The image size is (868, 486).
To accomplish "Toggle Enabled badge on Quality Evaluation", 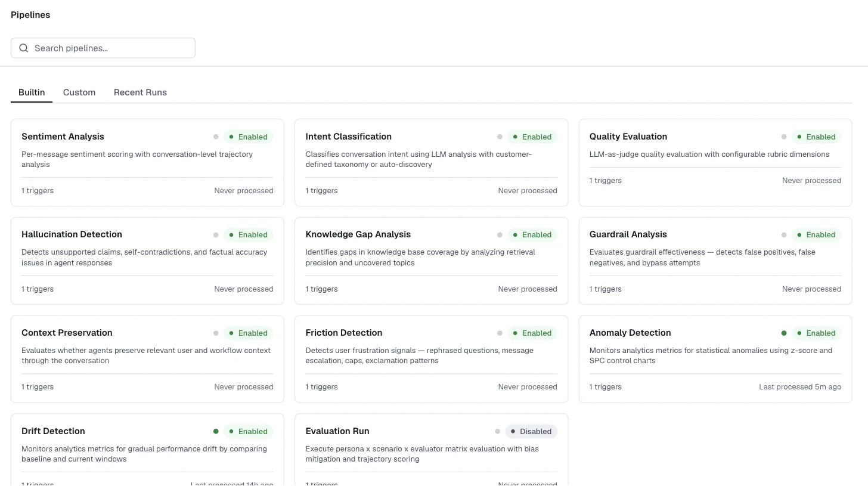I will [817, 137].
